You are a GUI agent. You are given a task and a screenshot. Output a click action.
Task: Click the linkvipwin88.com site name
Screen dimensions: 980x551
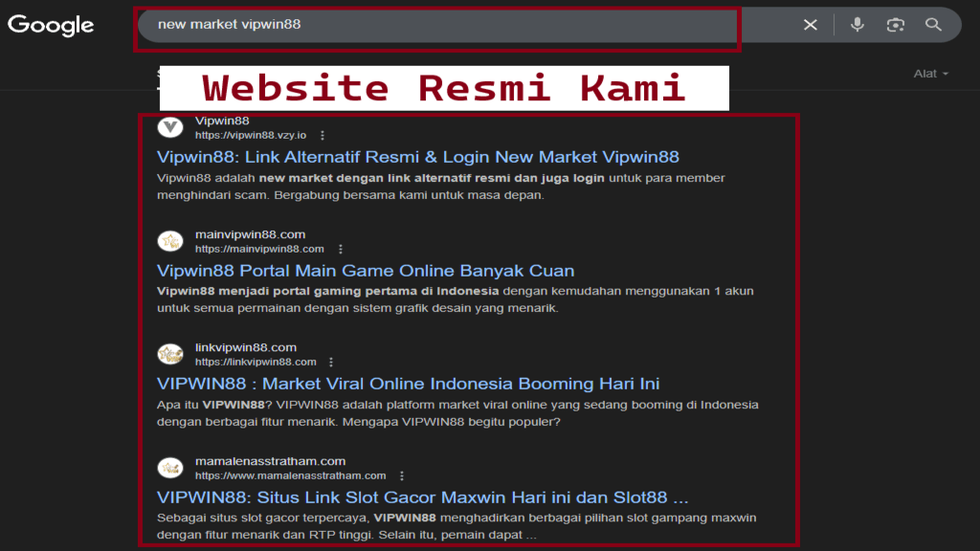point(246,347)
